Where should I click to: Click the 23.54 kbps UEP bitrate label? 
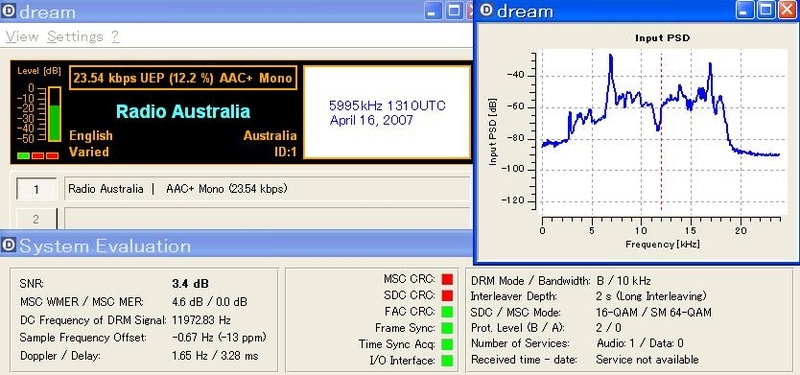pos(182,78)
